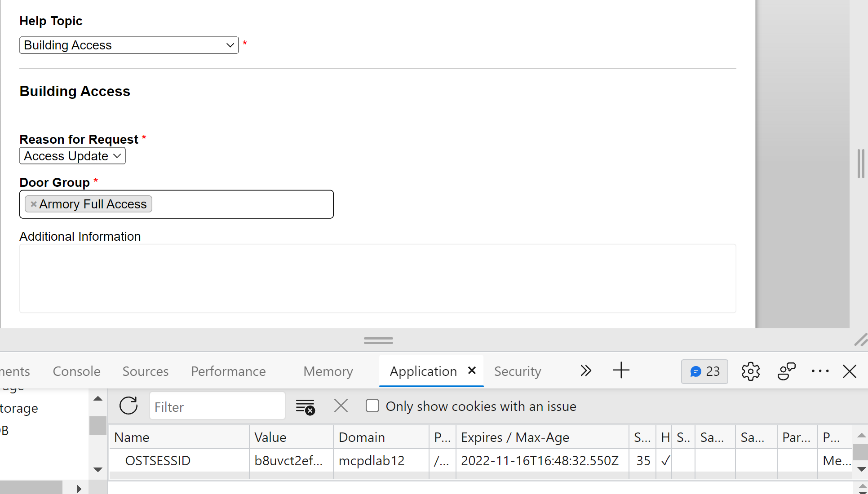Refresh the cookies table
Image resolution: width=868 pixels, height=494 pixels.
128,406
